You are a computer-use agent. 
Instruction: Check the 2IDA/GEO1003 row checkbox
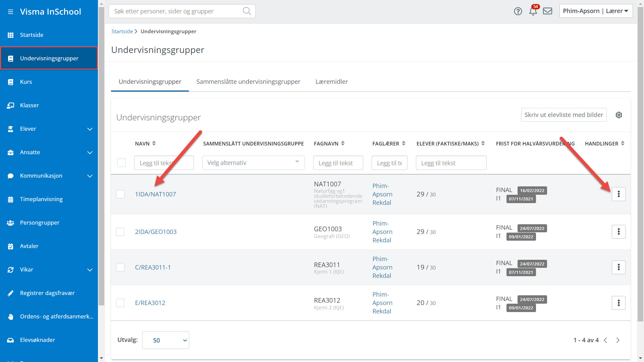tap(120, 232)
